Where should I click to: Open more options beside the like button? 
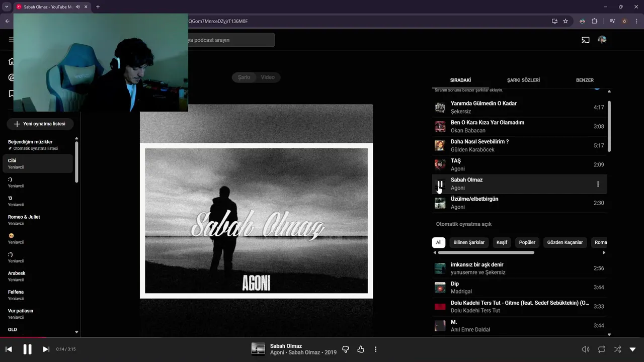coord(376,349)
